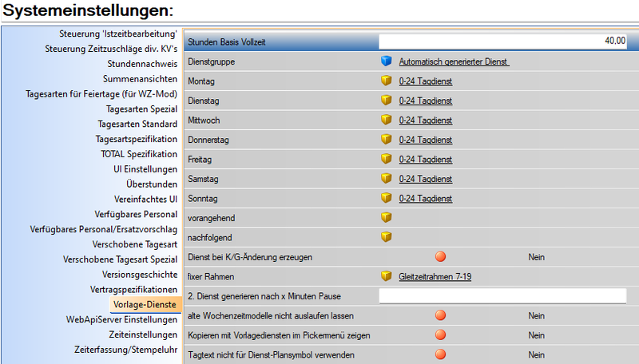Click the yellow cube icon for Donnerstag
This screenshot has width=639, height=364.
pos(386,139)
